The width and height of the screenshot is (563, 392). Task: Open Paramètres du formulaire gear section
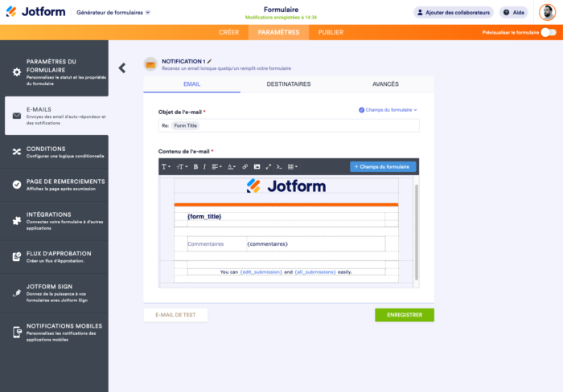click(x=54, y=71)
